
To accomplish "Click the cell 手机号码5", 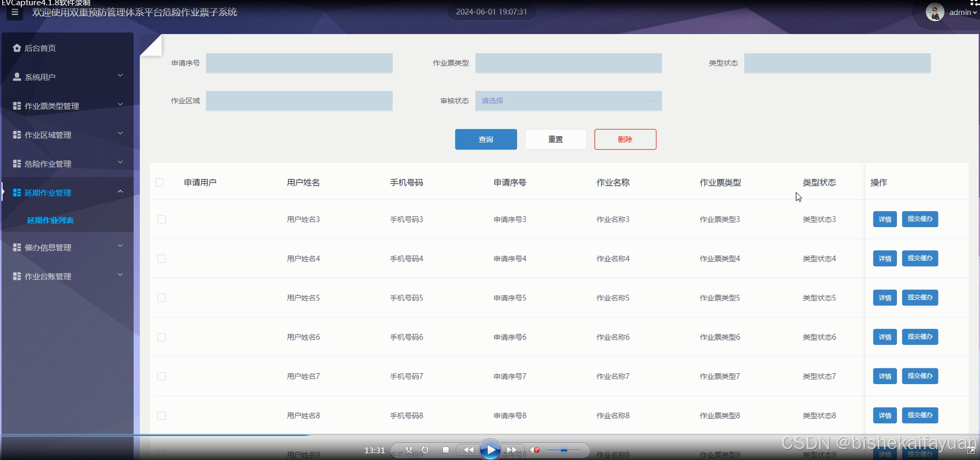I will pyautogui.click(x=407, y=298).
